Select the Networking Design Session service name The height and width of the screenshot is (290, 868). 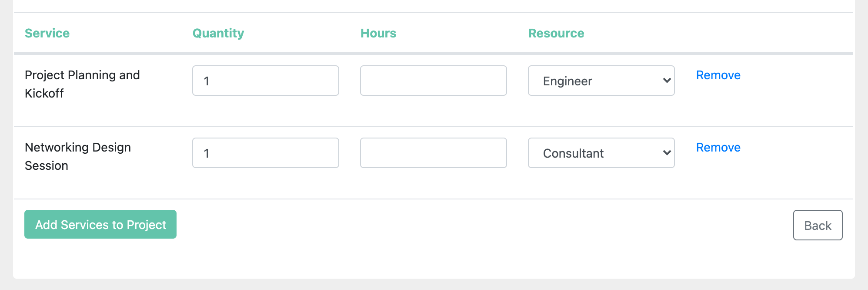click(x=78, y=156)
